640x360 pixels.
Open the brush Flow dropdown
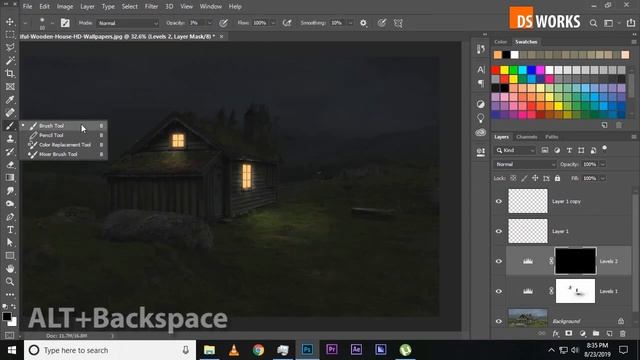coord(273,23)
